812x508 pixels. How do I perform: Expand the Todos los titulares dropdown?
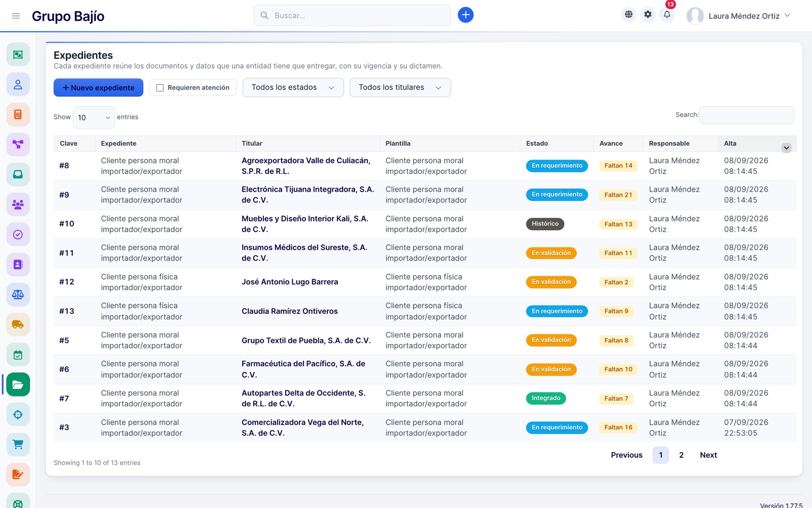(400, 87)
